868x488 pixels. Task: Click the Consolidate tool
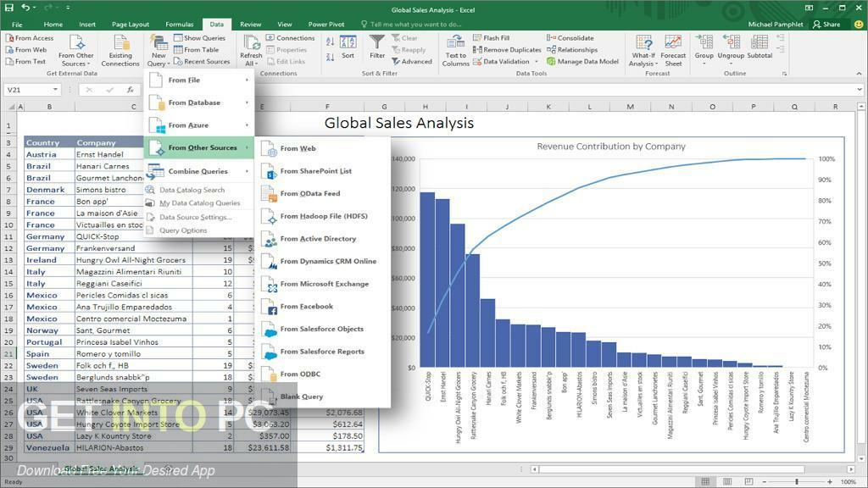[x=570, y=38]
